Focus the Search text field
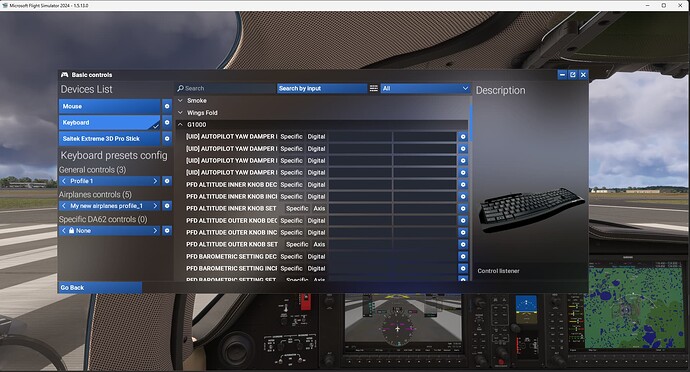690x372 pixels. pos(225,88)
